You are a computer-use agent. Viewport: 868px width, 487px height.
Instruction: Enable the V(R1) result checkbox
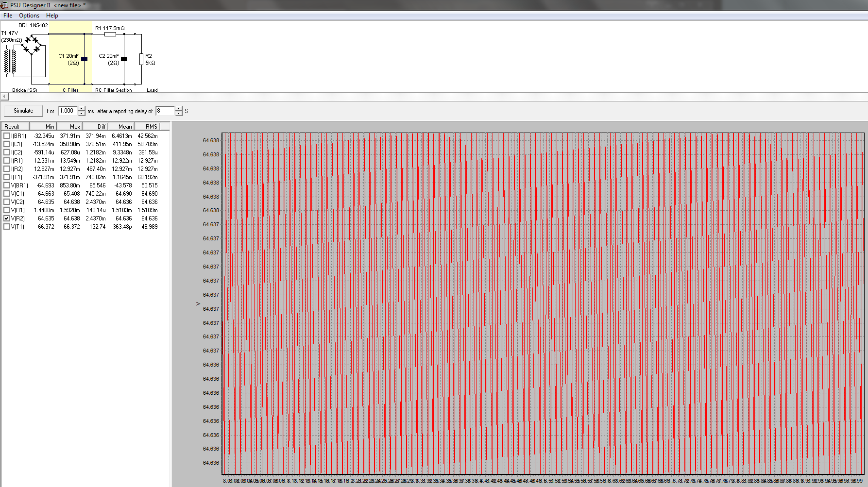6,210
